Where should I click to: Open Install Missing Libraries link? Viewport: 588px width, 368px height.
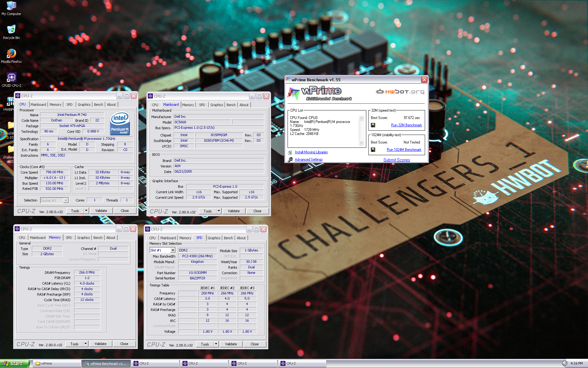[x=311, y=152]
